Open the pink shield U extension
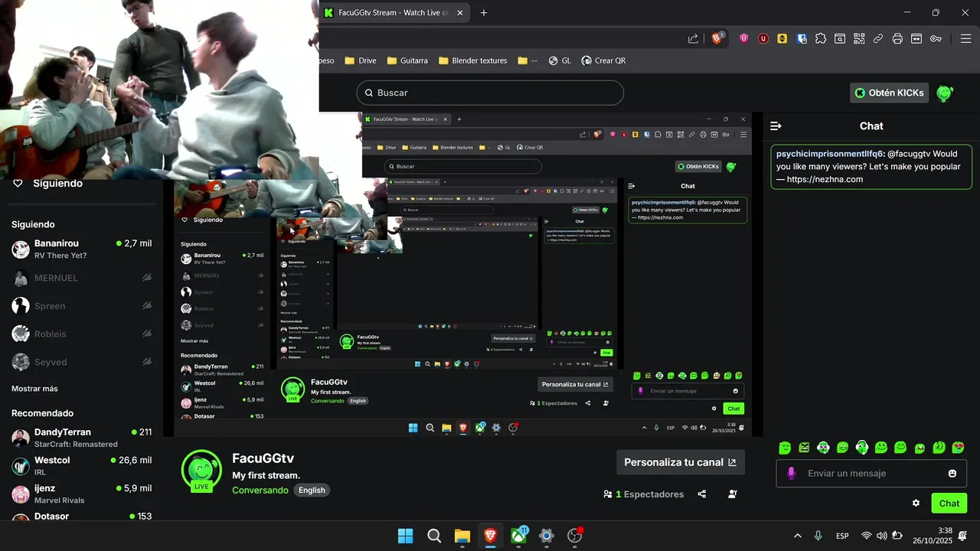This screenshot has width=980, height=551. click(x=744, y=38)
